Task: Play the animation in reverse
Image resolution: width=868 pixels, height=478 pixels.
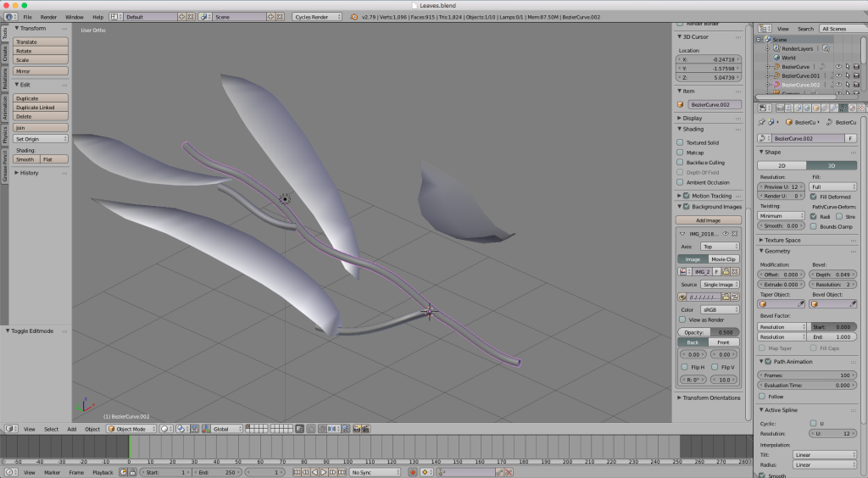Action: pos(314,472)
